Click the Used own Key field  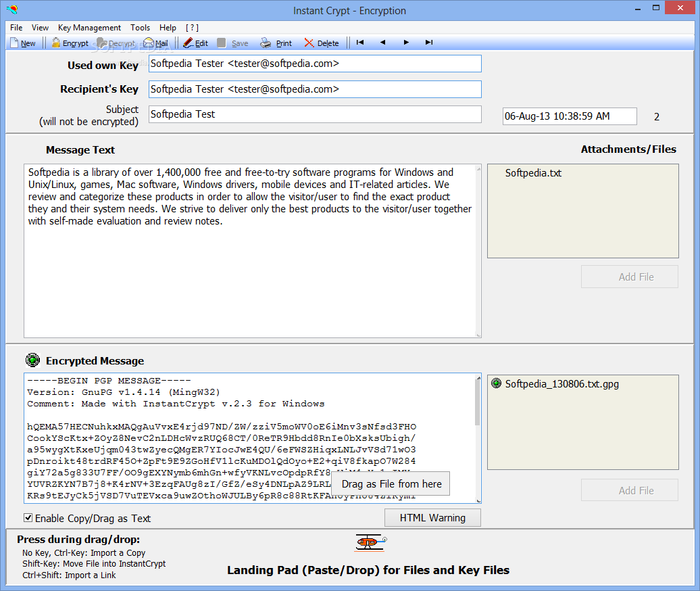pos(315,64)
